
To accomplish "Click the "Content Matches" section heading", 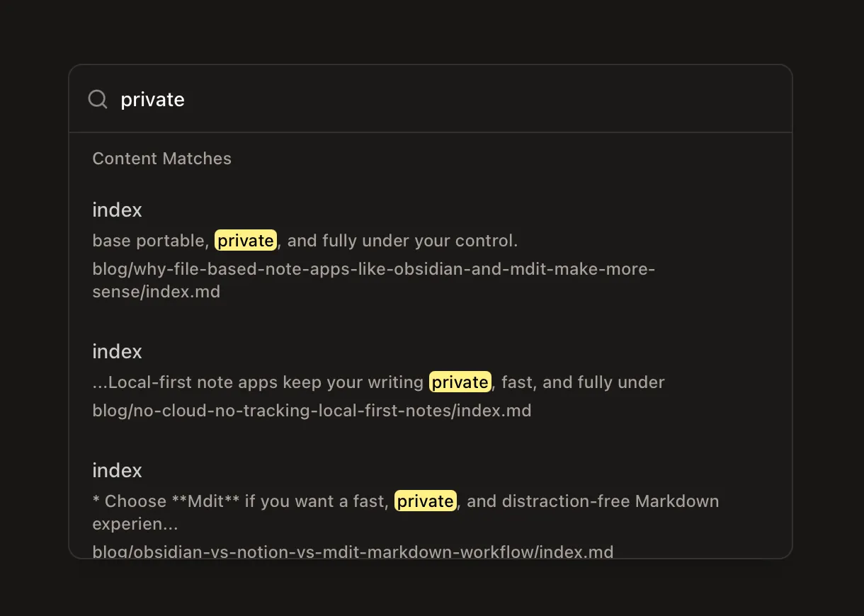I will click(161, 159).
